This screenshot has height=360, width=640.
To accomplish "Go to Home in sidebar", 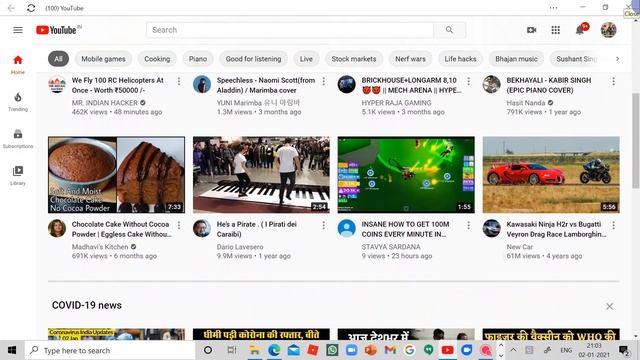I will click(x=18, y=64).
